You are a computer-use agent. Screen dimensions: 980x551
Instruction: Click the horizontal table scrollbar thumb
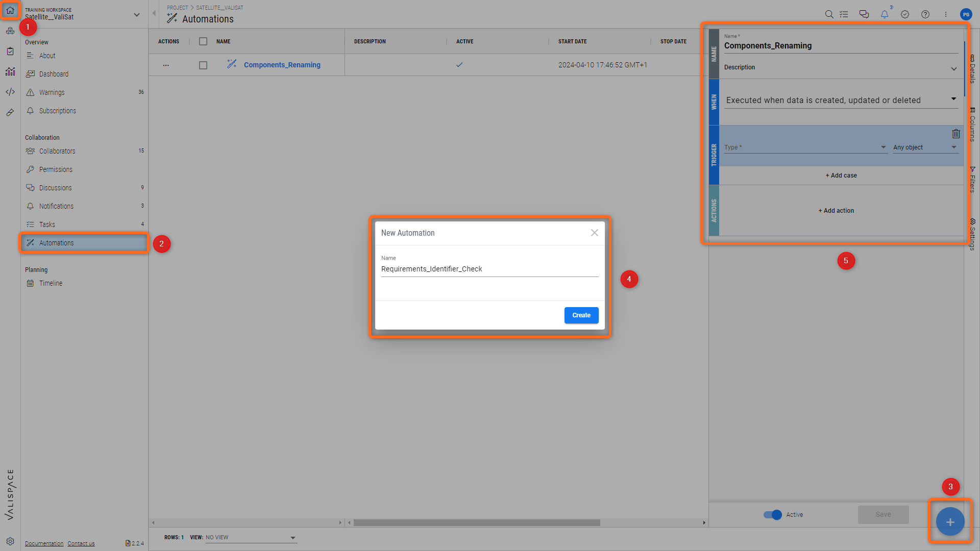(477, 522)
